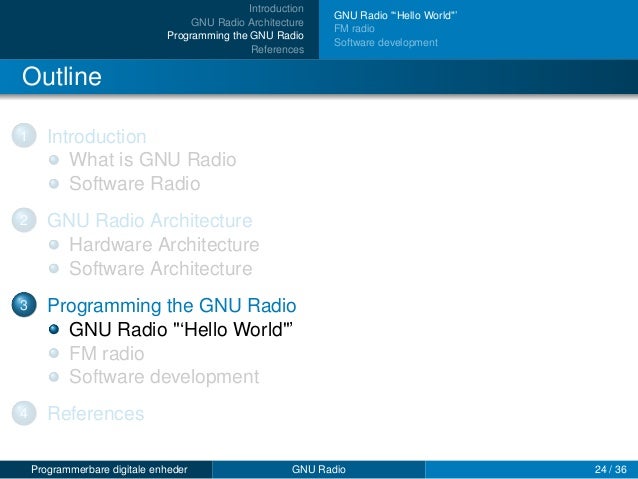Select Programming the GNU Radio header link
The width and height of the screenshot is (638, 479).
[x=235, y=36]
